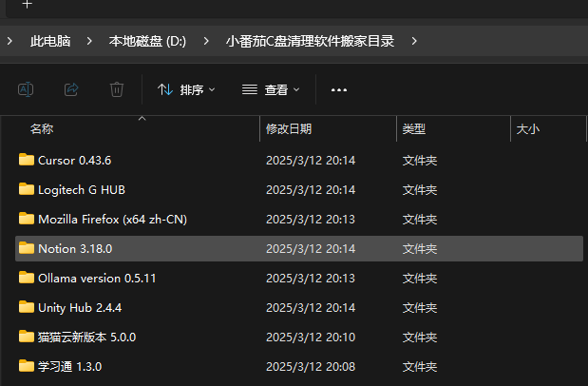Expand the chevron before 此电脑
588x386 pixels.
tap(9, 41)
